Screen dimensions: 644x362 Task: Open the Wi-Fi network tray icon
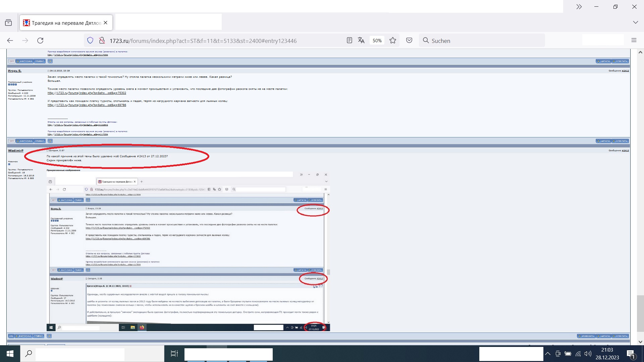[578, 354]
